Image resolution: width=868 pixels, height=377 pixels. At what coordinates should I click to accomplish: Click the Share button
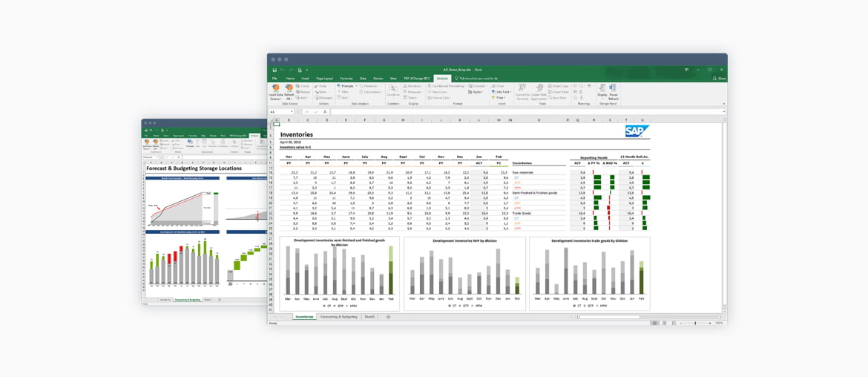click(718, 79)
